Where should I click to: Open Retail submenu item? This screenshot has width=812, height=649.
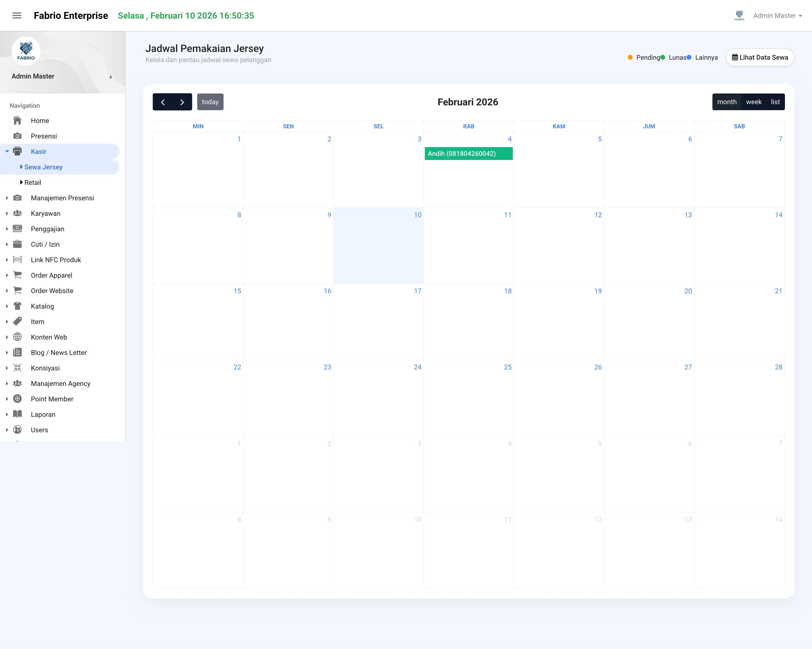(x=33, y=182)
